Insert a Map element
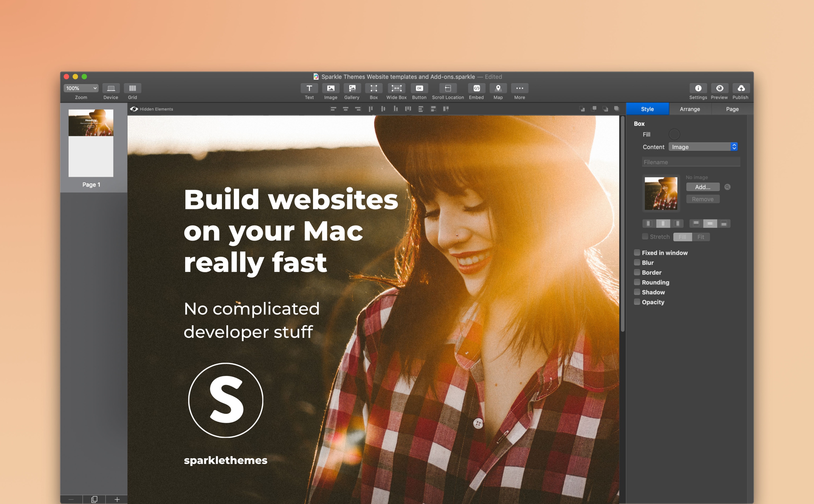The width and height of the screenshot is (814, 504). 498,88
